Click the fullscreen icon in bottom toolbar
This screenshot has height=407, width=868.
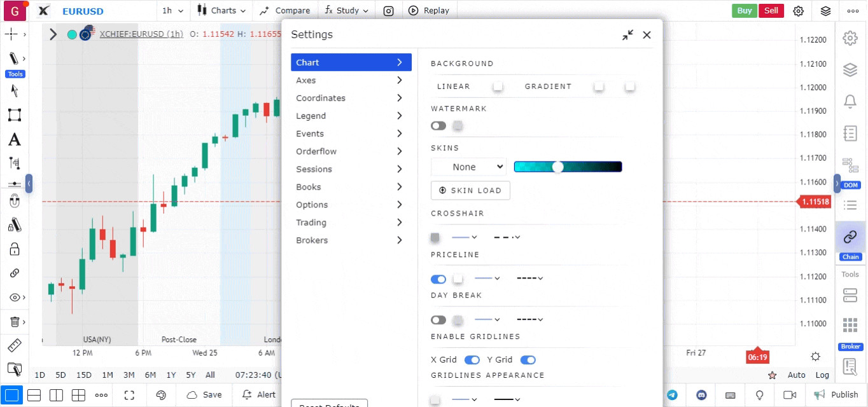click(x=130, y=395)
